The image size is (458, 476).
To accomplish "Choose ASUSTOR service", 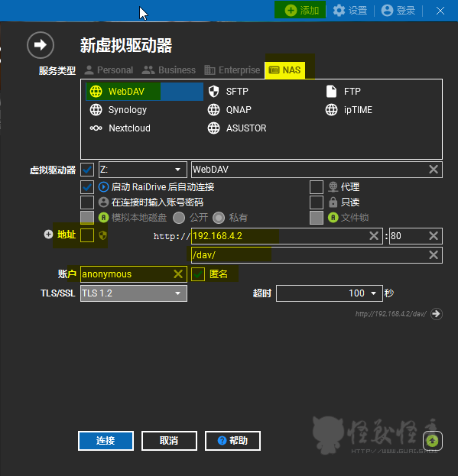I will [237, 128].
